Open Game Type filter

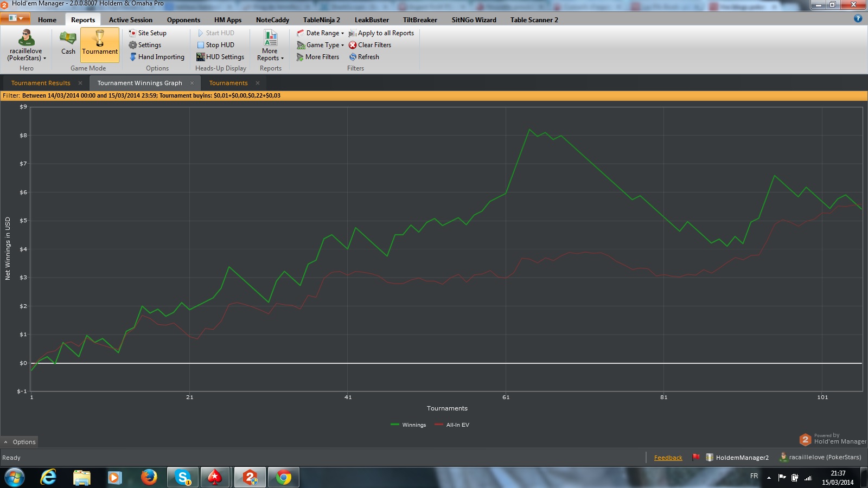point(320,45)
